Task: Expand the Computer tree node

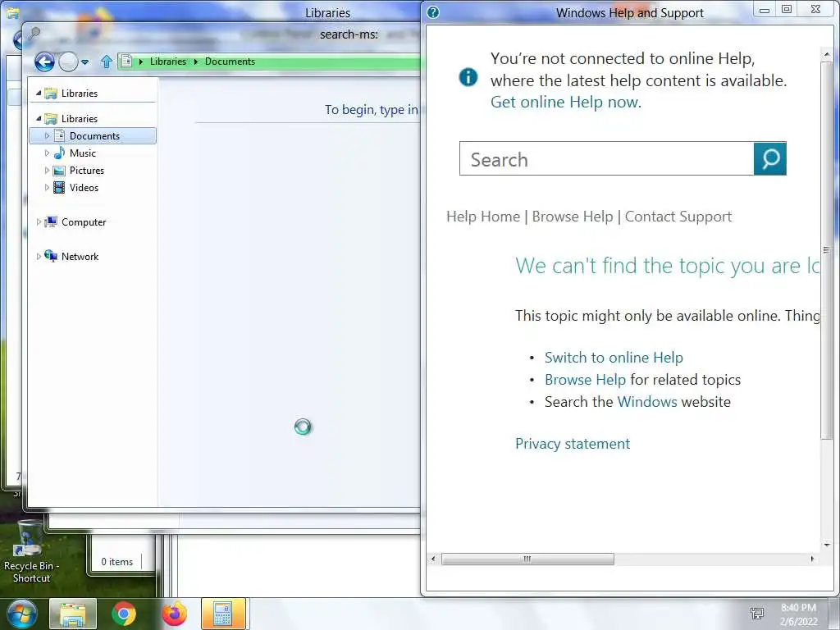Action: [x=39, y=221]
